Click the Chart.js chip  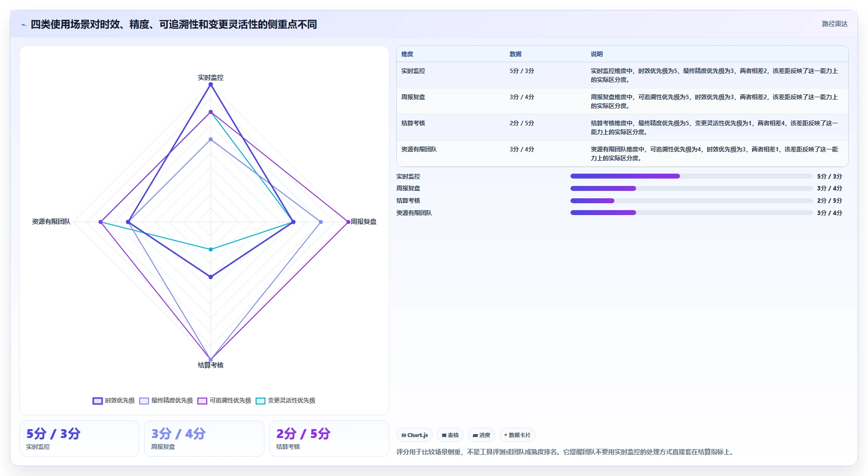[415, 435]
